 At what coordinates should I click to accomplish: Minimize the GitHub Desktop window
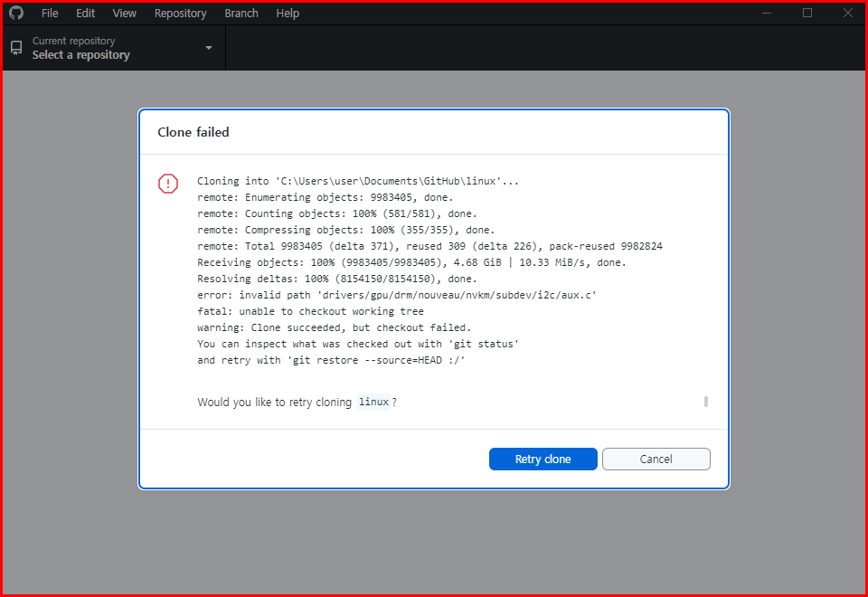(767, 13)
